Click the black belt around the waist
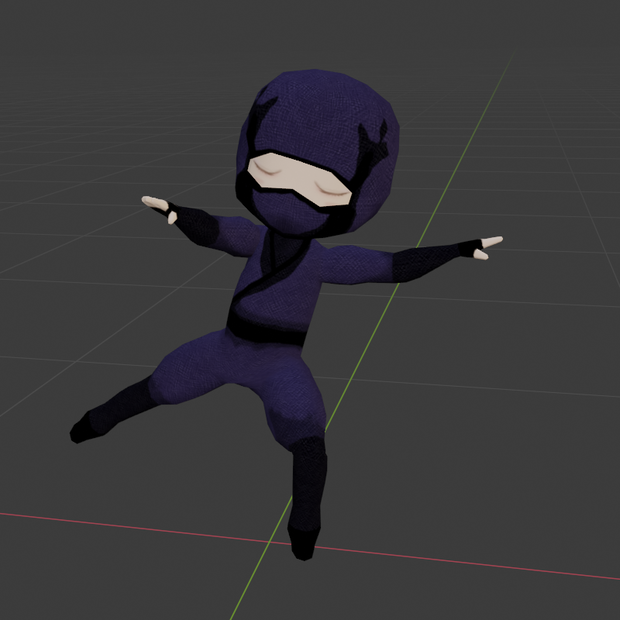 tap(266, 330)
